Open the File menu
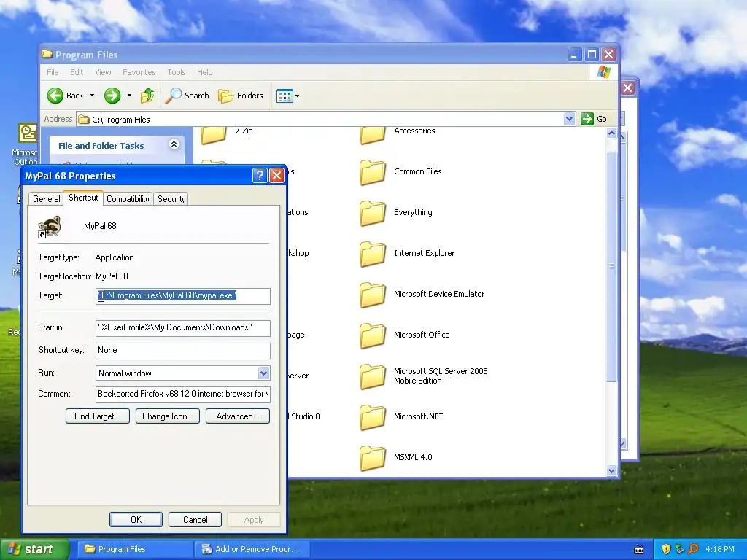Viewport: 747px width, 560px height. click(x=53, y=72)
